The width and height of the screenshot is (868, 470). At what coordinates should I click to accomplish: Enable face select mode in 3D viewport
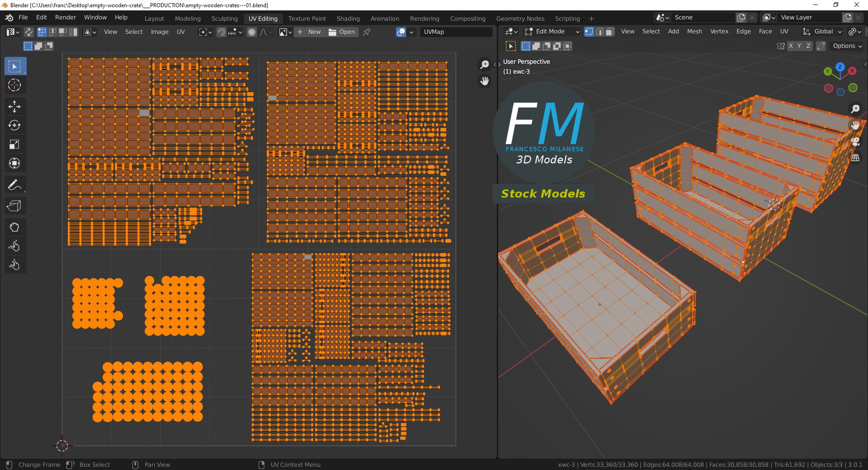click(609, 32)
